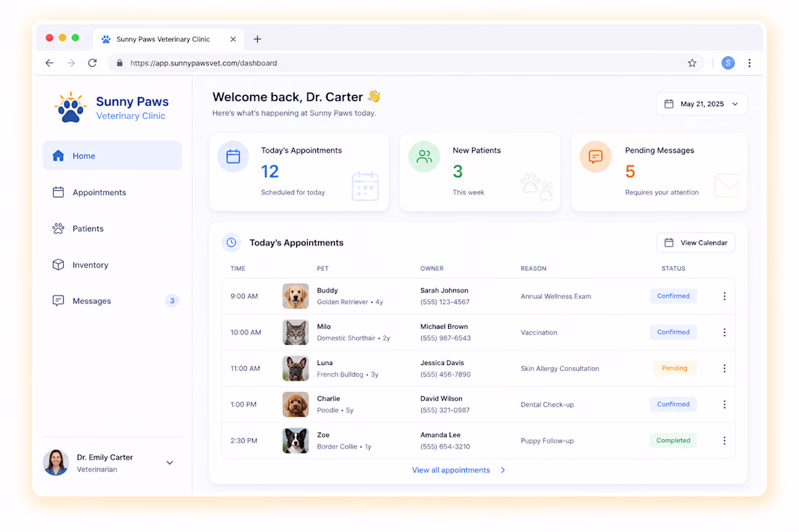Image resolution: width=799 pixels, height=532 pixels.
Task: Click Milo's cat photo
Action: (296, 332)
